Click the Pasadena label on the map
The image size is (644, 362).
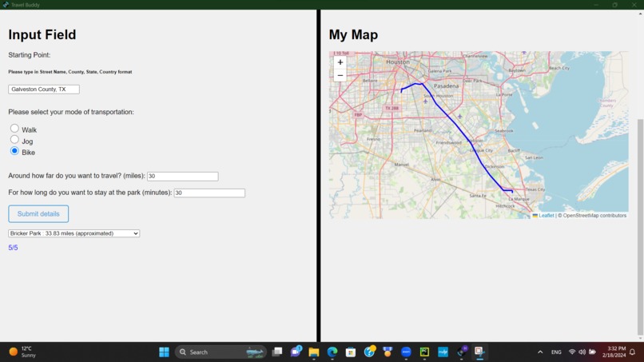446,86
